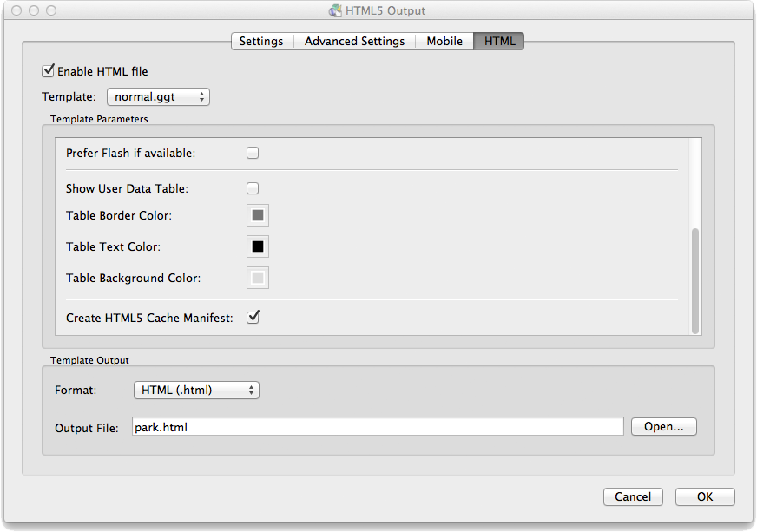Confirm with the OK button
The image size is (757, 532).
pyautogui.click(x=705, y=496)
